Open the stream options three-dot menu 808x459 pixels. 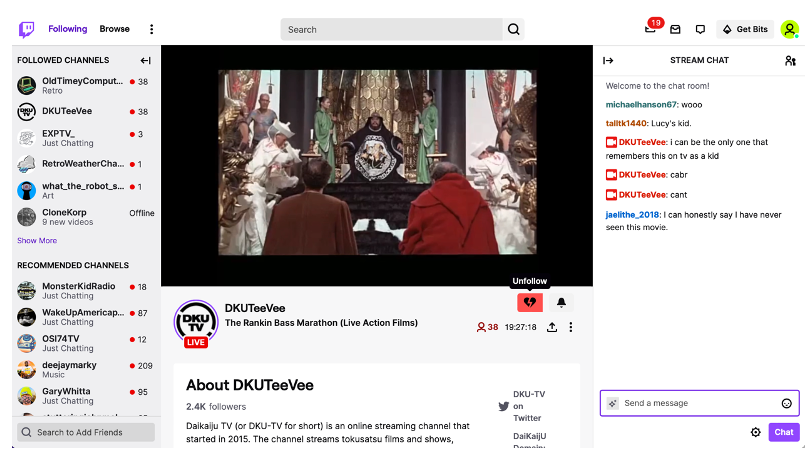click(570, 327)
